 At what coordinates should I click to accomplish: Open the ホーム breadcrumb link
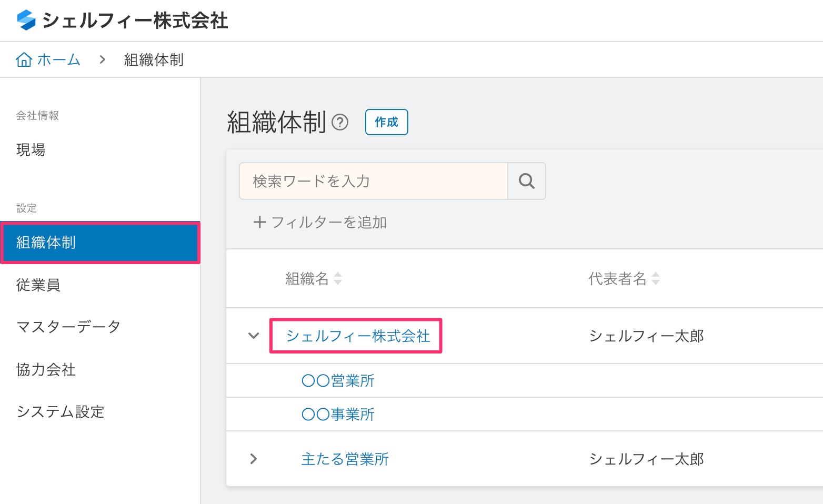tap(58, 60)
